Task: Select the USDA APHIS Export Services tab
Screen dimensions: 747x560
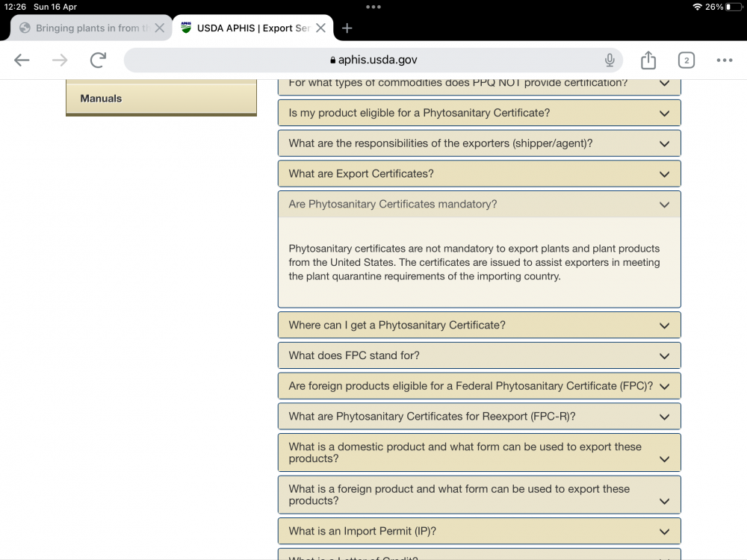Action: 253,28
